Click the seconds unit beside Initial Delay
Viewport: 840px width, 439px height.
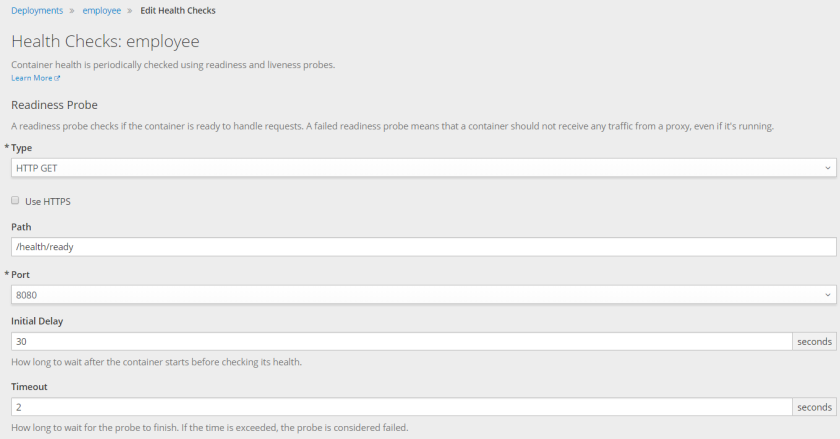point(814,342)
